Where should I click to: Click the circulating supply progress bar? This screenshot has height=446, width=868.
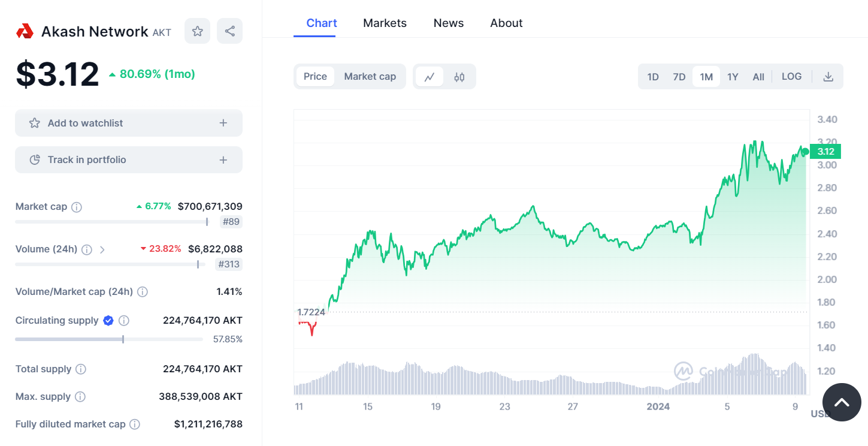[109, 339]
